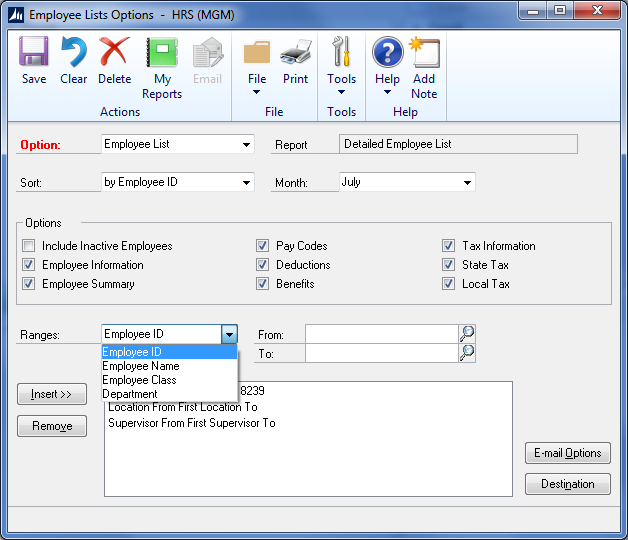Screen dimensions: 628x540
Task: Expand the Sort dropdown by Employee ID
Action: click(246, 183)
